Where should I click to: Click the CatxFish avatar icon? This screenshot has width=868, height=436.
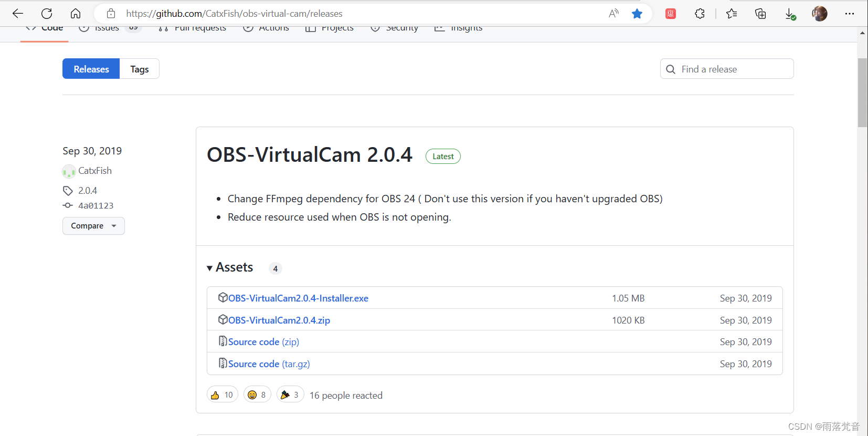coord(69,171)
